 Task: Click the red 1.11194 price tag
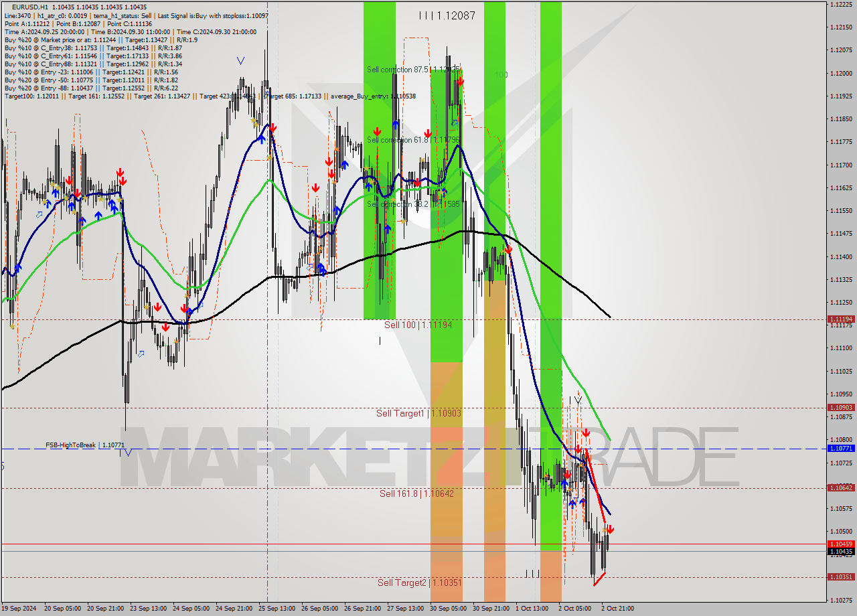[841, 319]
